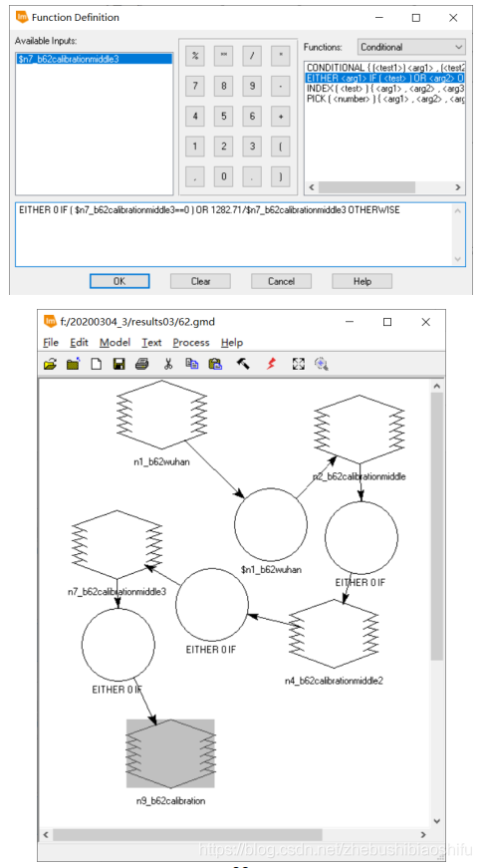Click the paste clipboard icon

(216, 364)
